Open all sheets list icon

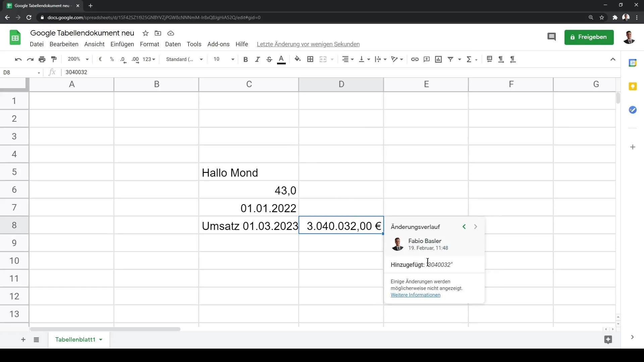pos(36,340)
